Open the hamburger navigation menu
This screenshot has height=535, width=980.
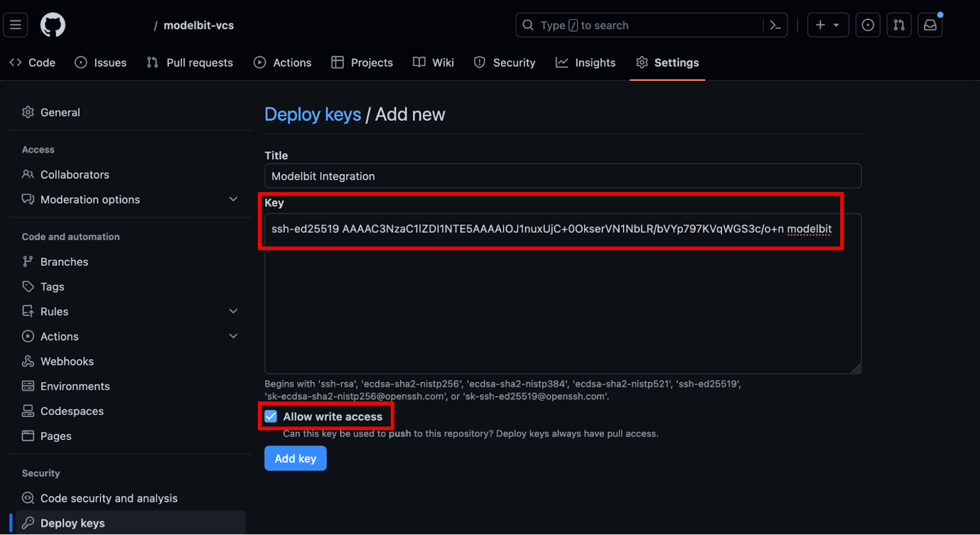tap(16, 25)
